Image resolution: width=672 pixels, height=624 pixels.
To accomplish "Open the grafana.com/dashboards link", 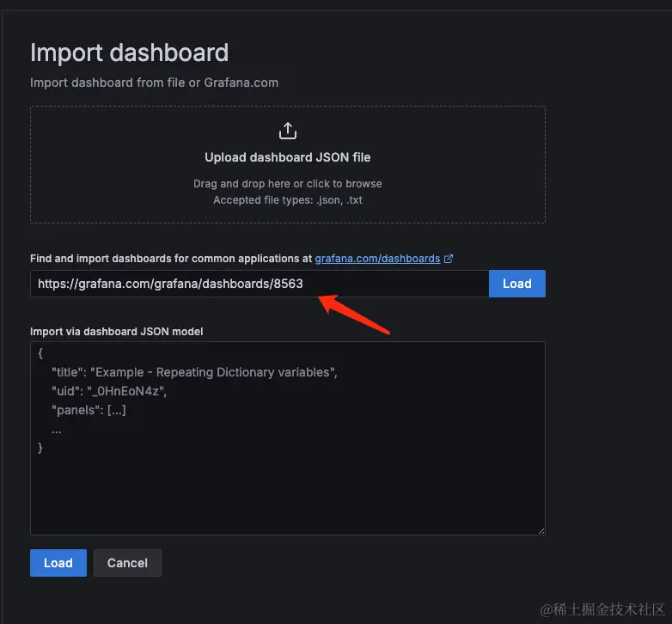I will tap(377, 259).
